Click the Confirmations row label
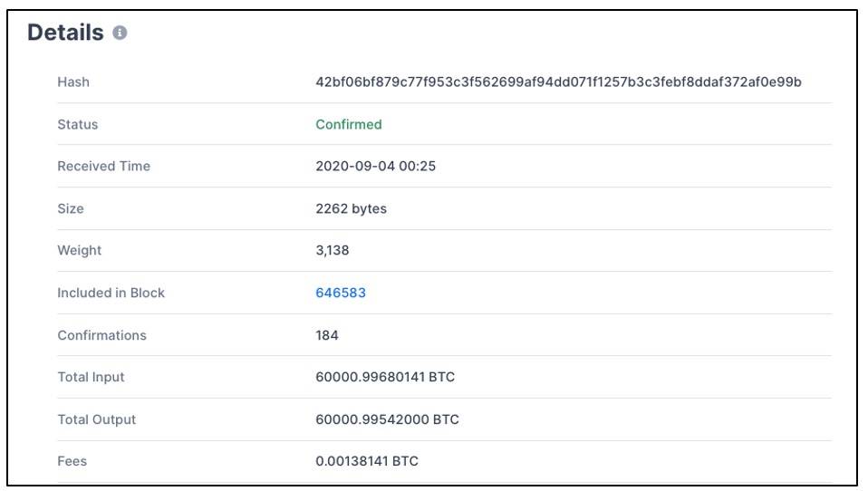 (x=101, y=335)
